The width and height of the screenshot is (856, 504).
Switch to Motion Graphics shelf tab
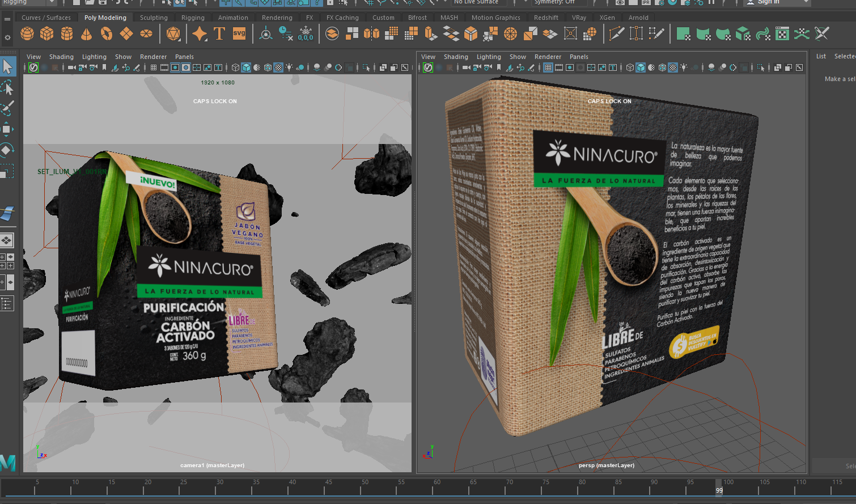click(x=495, y=18)
